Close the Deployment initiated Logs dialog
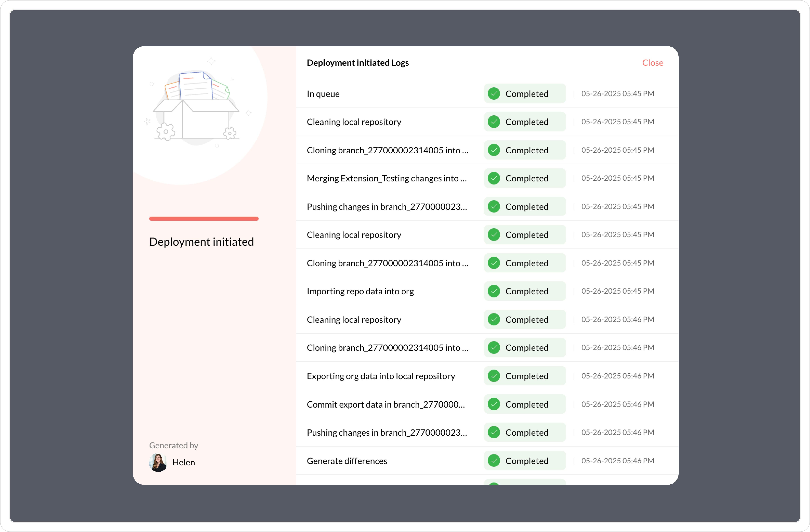 [652, 63]
